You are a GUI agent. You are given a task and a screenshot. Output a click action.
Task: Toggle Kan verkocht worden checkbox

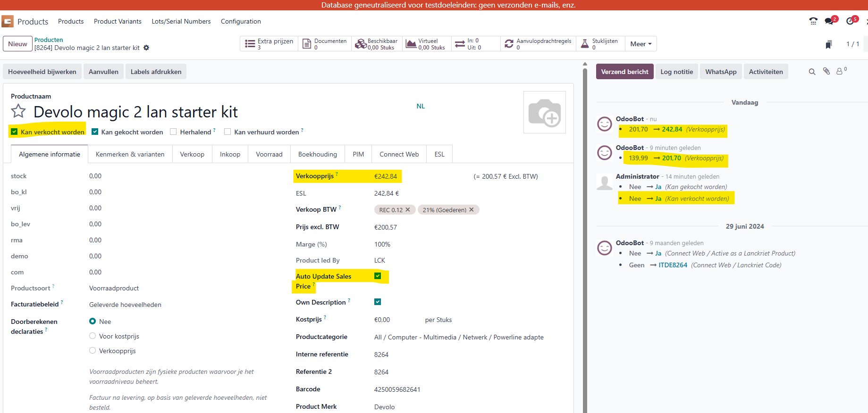tap(14, 132)
